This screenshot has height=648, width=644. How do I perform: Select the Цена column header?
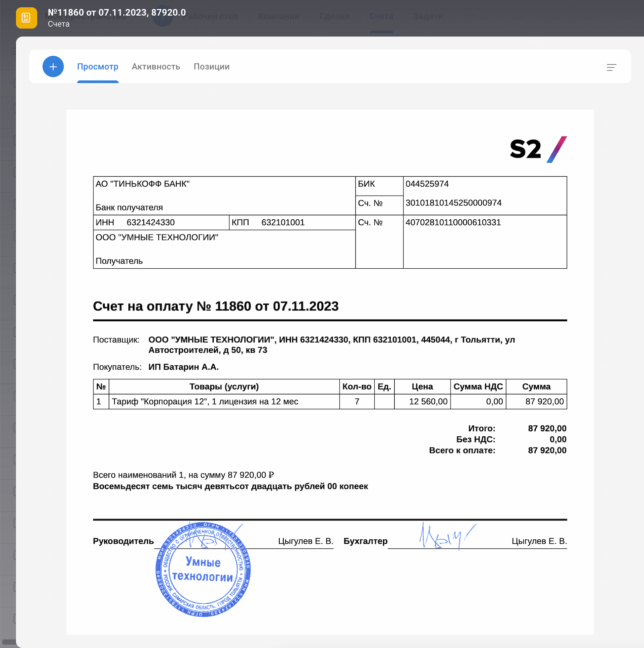[422, 387]
